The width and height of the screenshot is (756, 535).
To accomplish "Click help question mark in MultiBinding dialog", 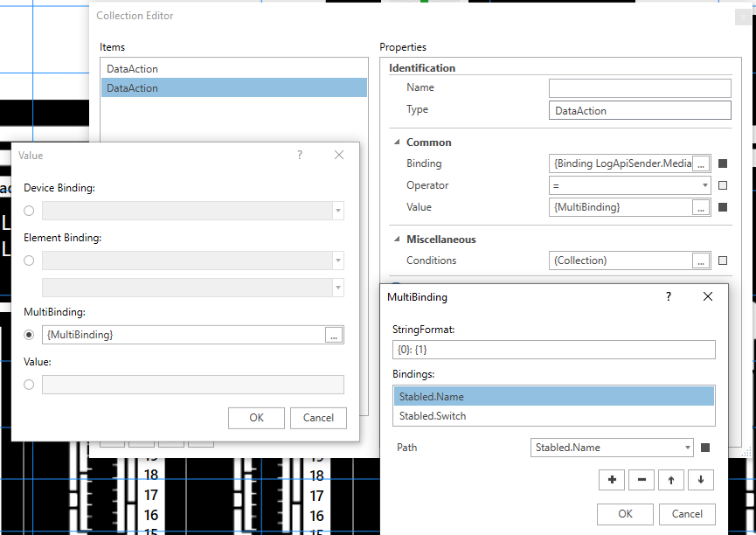I will tap(669, 297).
